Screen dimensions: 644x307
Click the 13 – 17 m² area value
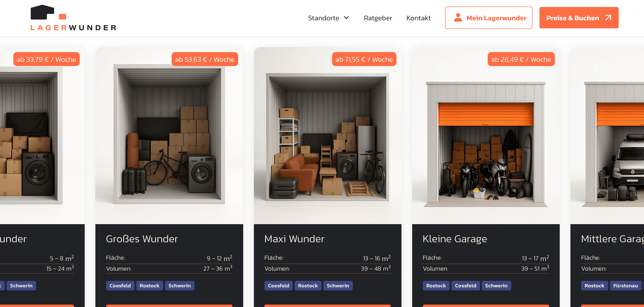pos(535,258)
